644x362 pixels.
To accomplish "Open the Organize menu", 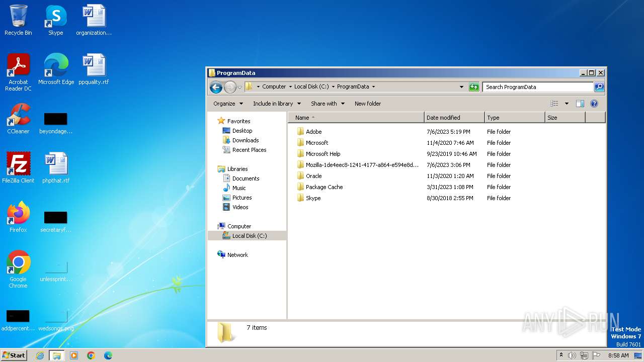I will pyautogui.click(x=228, y=104).
